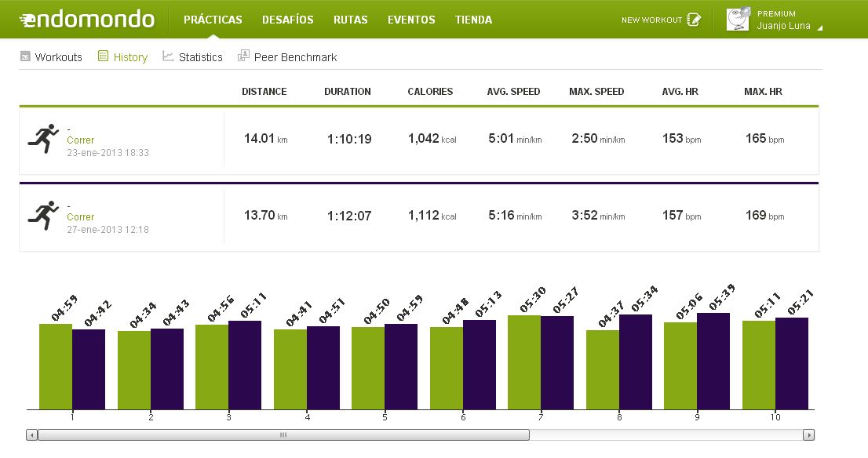
Task: Click the 157 bpm average heart rate
Action: (x=681, y=215)
